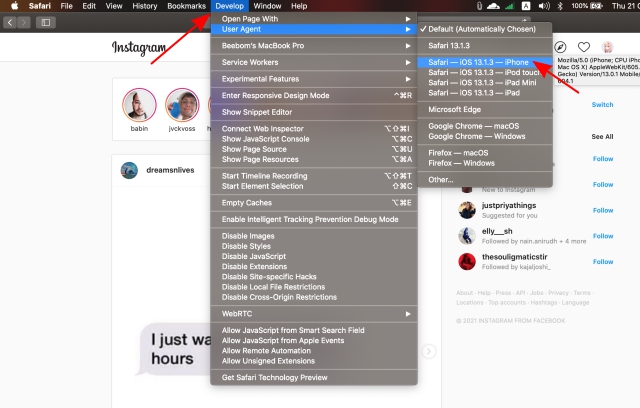Open the Window menu
This screenshot has width=640, height=408.
tap(267, 6)
